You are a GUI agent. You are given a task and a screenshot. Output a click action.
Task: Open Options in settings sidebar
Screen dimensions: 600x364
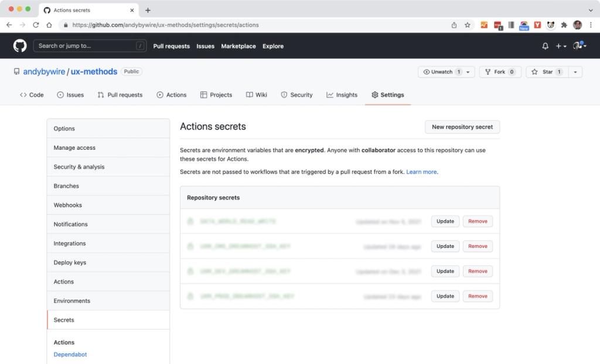click(108, 129)
